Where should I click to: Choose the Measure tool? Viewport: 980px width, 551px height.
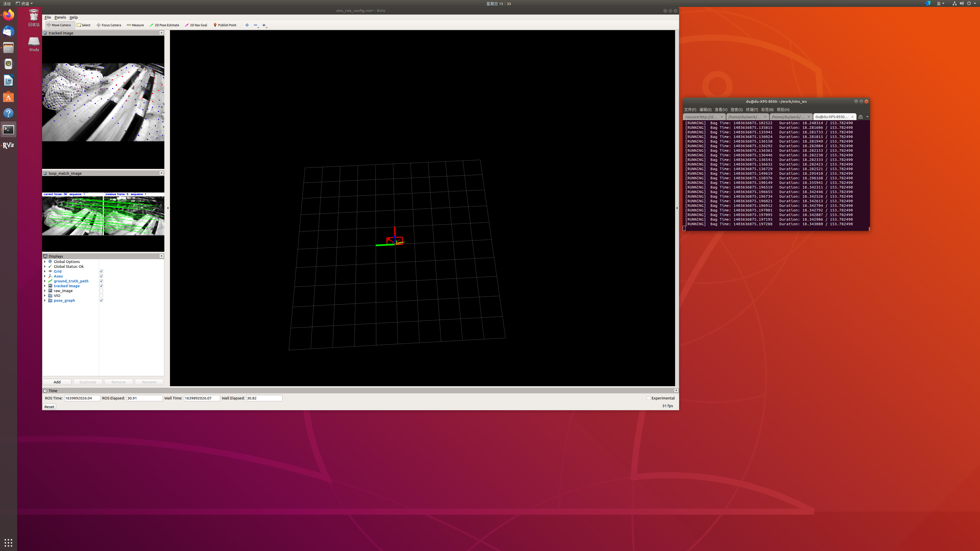click(135, 25)
